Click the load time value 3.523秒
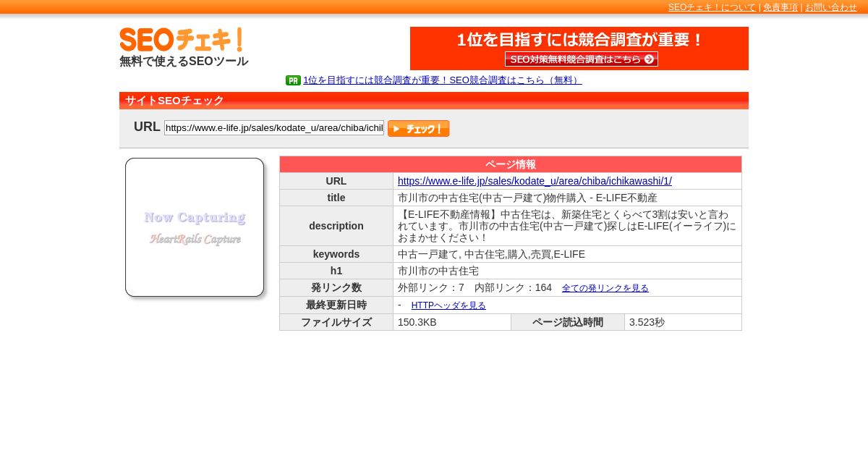Screen dimensions: 868x456 pos(647,322)
